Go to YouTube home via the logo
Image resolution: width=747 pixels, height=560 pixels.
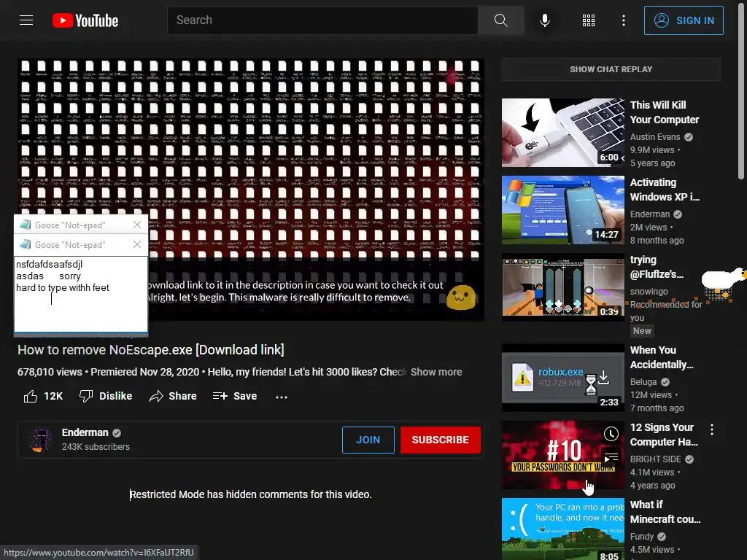point(85,20)
